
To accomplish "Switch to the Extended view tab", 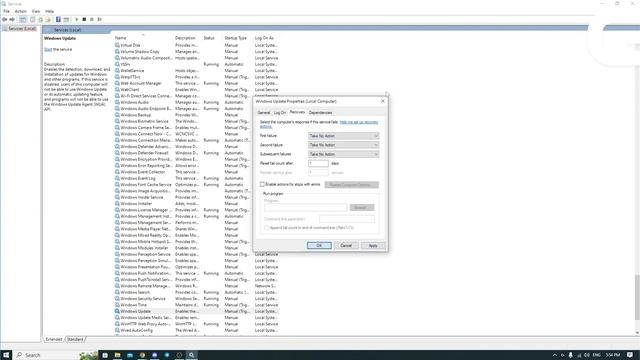I will pyautogui.click(x=54, y=339).
